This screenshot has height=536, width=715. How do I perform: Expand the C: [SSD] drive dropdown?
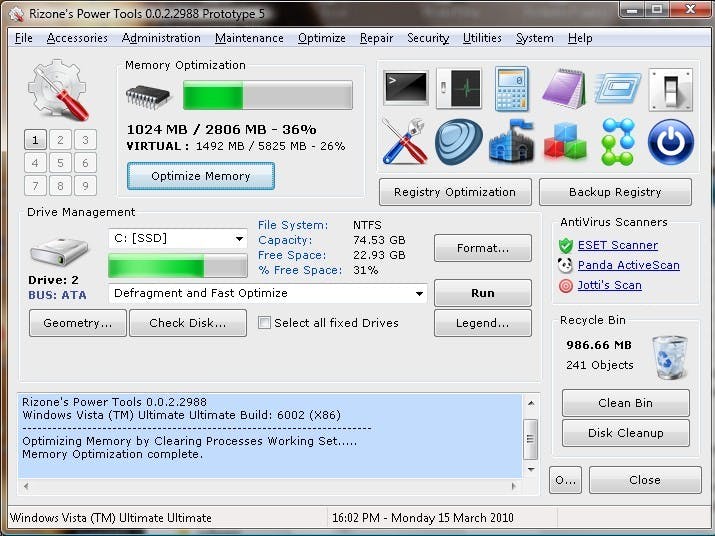tap(239, 239)
